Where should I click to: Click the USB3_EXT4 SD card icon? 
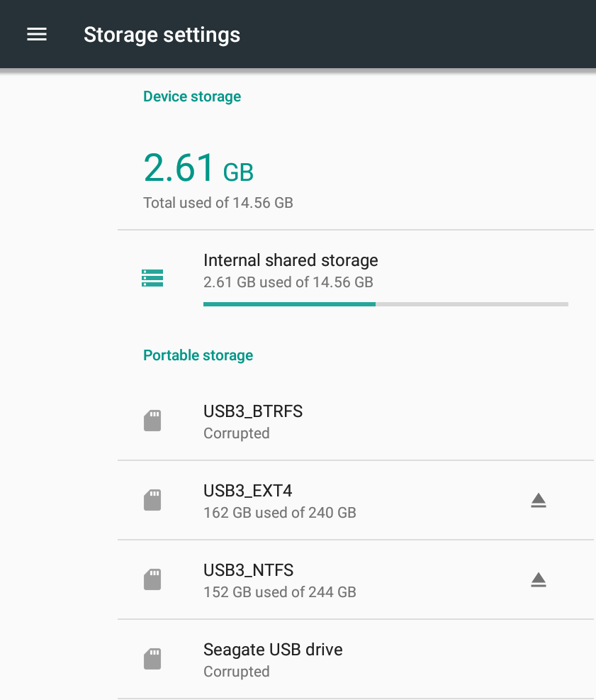pos(152,500)
